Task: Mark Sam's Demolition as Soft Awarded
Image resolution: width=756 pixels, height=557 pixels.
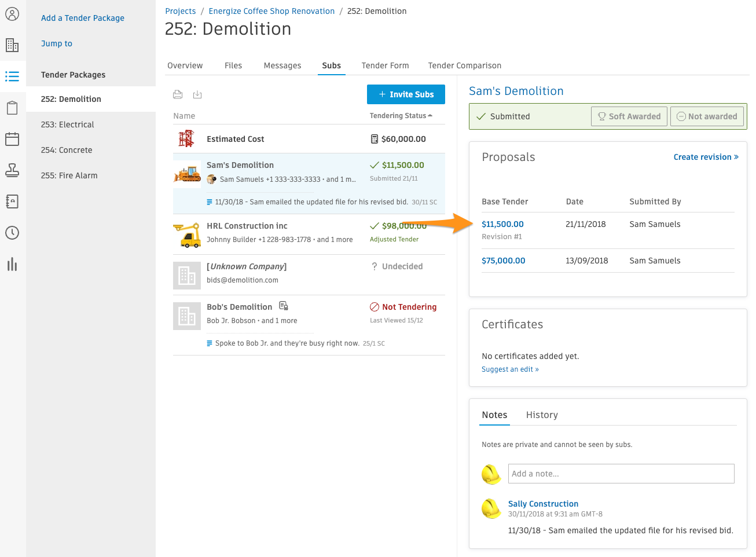Action: pos(629,116)
